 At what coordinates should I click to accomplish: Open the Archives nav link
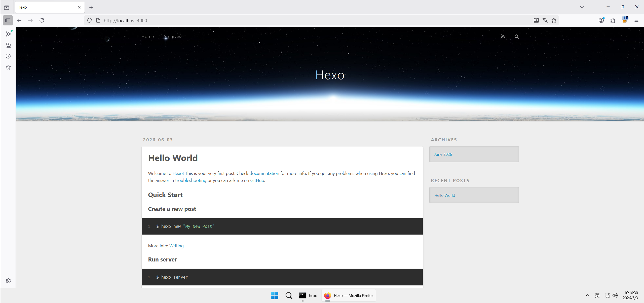click(172, 36)
